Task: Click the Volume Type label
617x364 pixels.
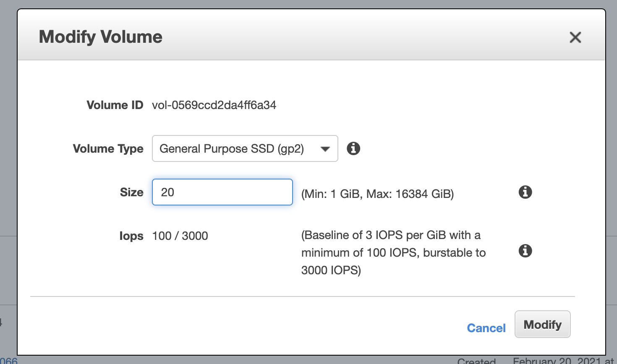Action: click(108, 148)
